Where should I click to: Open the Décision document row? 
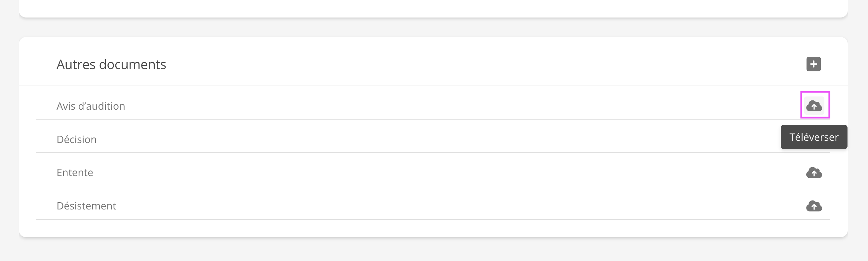pos(404,139)
